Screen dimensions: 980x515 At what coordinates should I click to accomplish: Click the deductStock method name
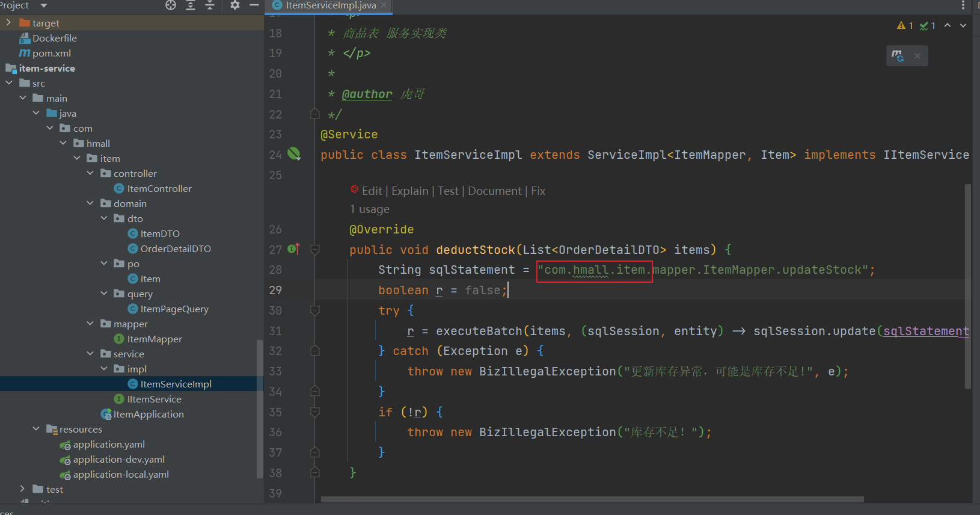click(476, 249)
